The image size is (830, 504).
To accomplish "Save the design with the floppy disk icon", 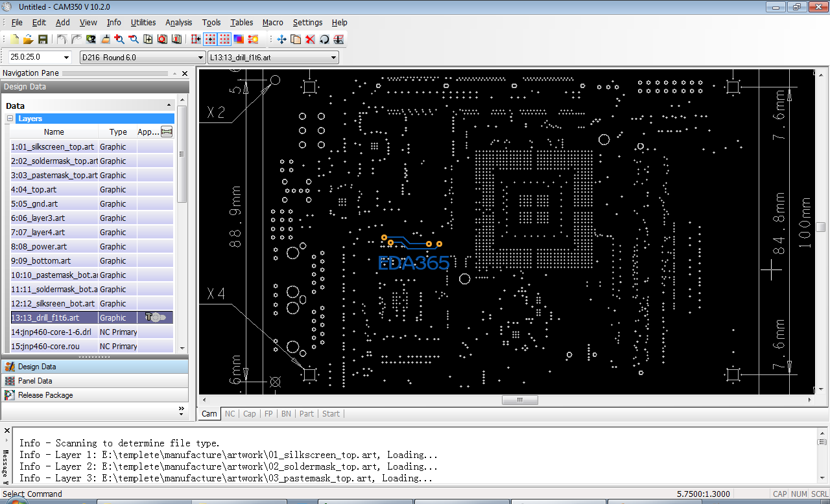I will coord(42,40).
